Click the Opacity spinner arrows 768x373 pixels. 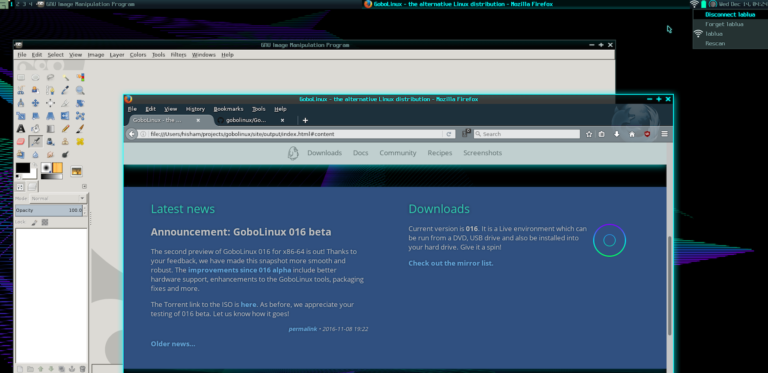click(x=85, y=210)
